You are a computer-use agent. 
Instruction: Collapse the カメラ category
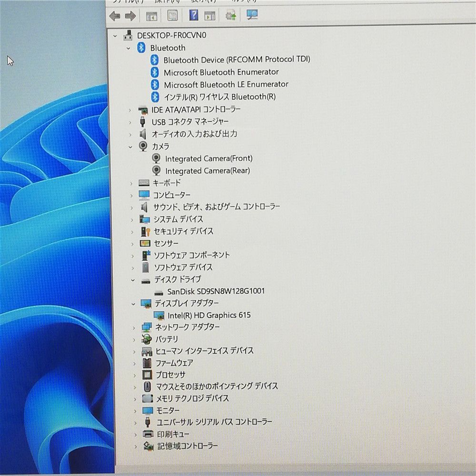tap(130, 147)
